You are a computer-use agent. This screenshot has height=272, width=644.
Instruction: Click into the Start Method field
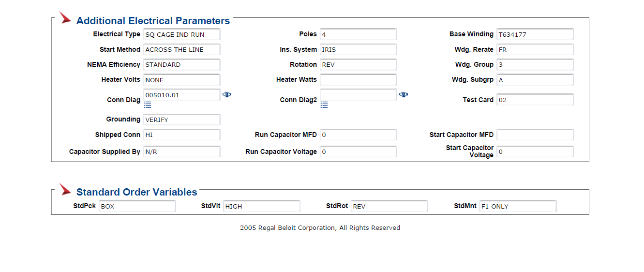pyautogui.click(x=182, y=49)
